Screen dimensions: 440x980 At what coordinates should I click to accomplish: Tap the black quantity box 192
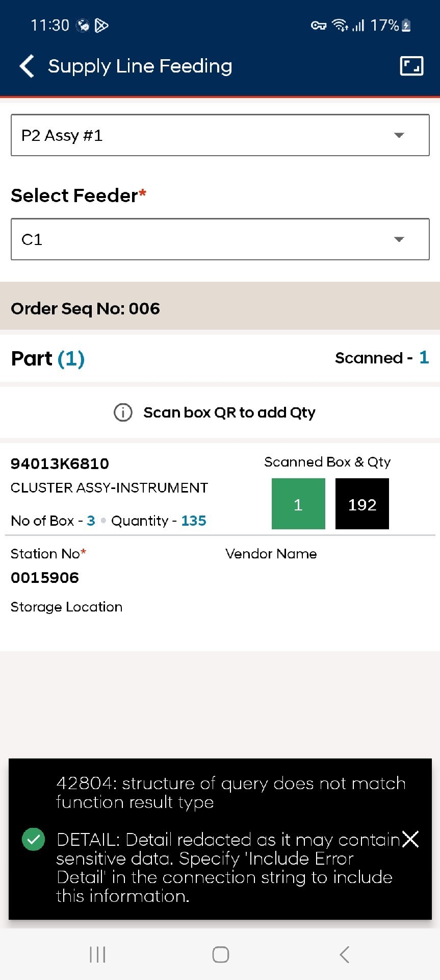tap(362, 504)
